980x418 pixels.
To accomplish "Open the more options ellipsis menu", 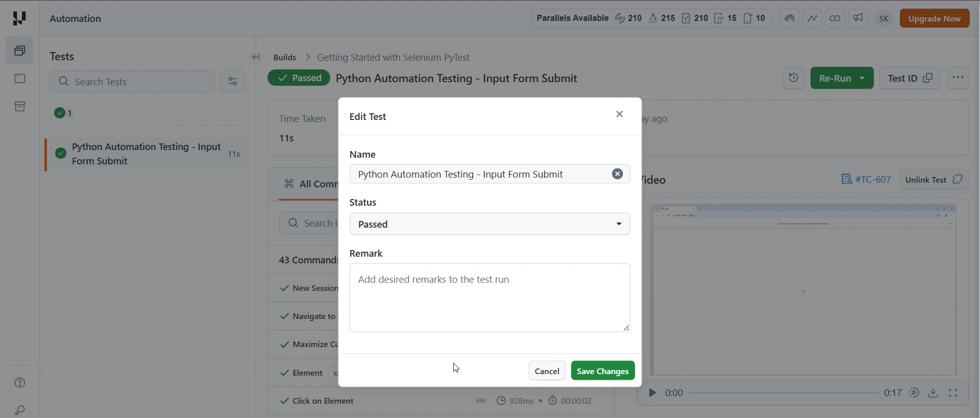I will tap(958, 78).
